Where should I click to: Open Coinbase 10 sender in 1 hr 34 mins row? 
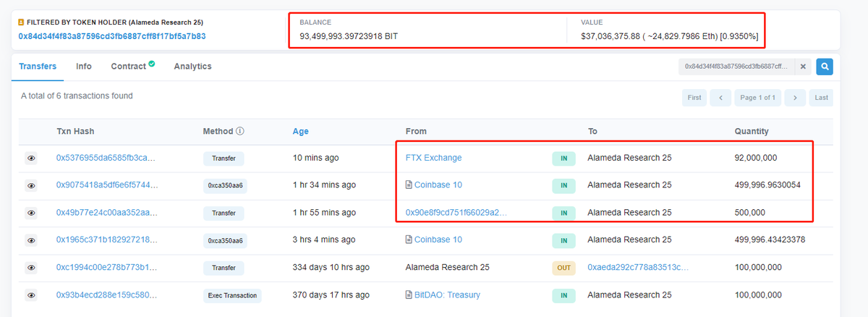(438, 185)
